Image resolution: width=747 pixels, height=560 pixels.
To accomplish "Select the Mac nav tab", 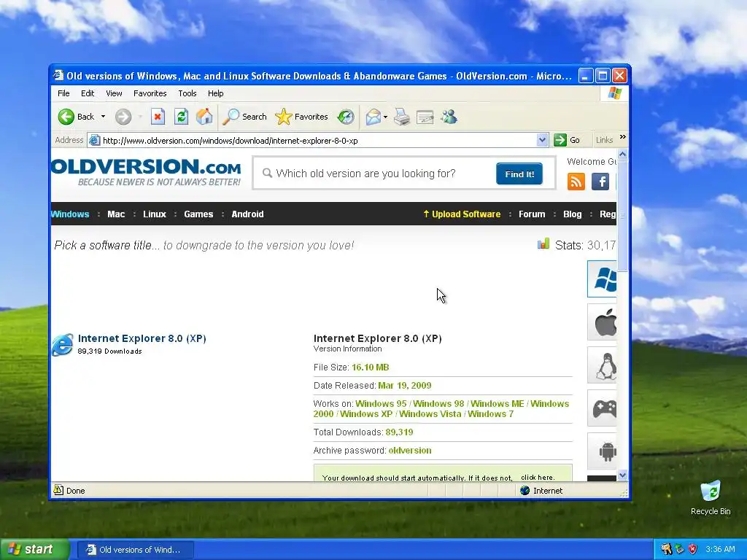I will pos(116,214).
